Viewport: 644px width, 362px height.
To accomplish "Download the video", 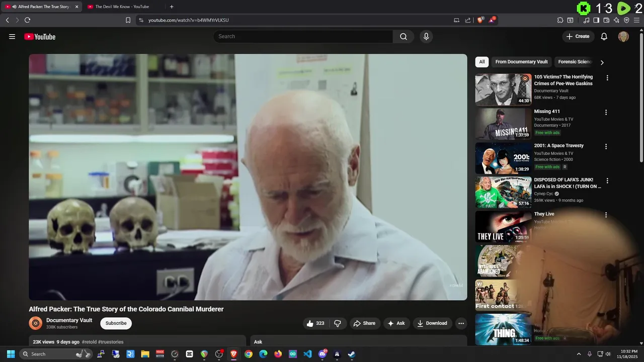I will pyautogui.click(x=432, y=323).
